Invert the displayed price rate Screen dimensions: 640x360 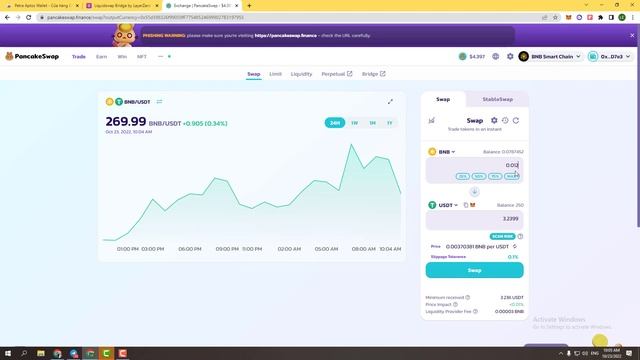click(x=515, y=247)
